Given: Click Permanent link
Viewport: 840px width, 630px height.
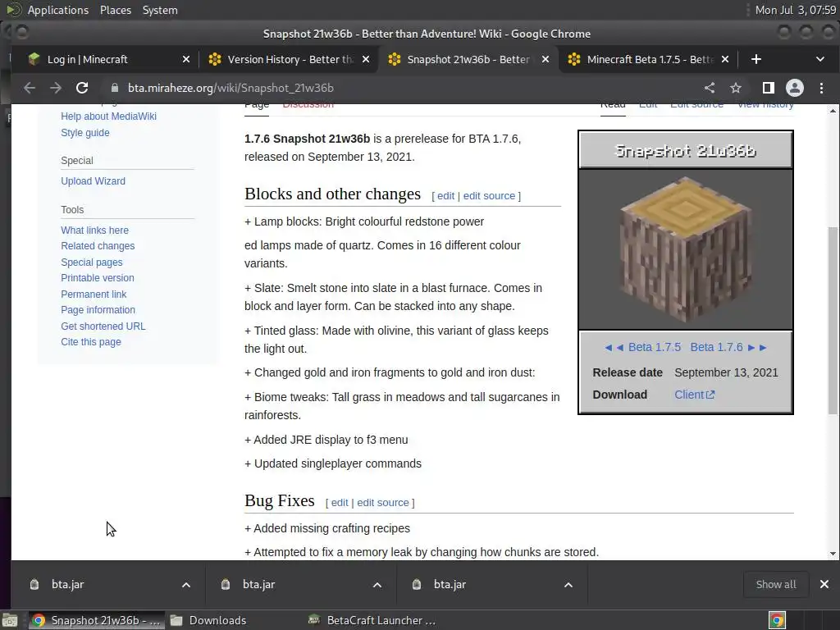Looking at the screenshot, I should (94, 294).
